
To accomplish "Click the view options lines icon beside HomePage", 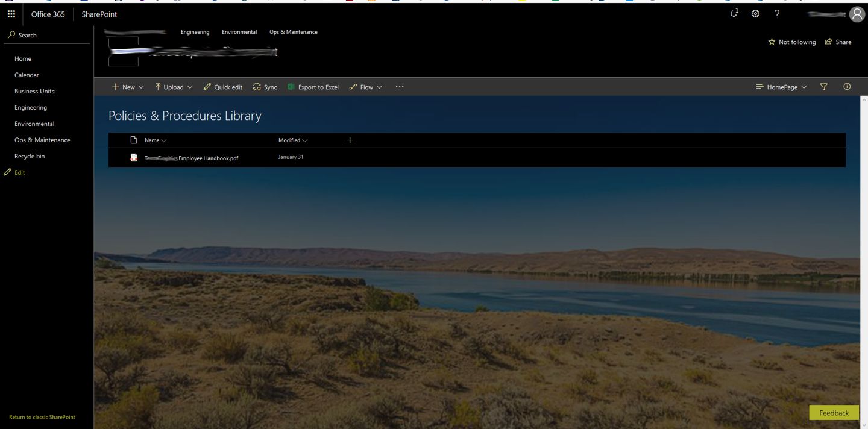I will 760,87.
